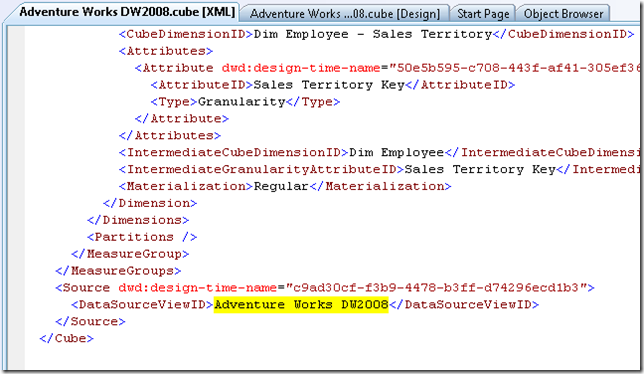Screen dimensions: 644x374
Task: Click the closing MeasureGroups tag
Action: click(118, 271)
